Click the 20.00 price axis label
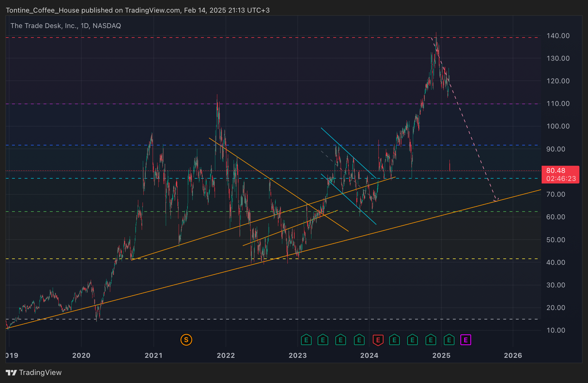This screenshot has height=383, width=588. click(556, 308)
